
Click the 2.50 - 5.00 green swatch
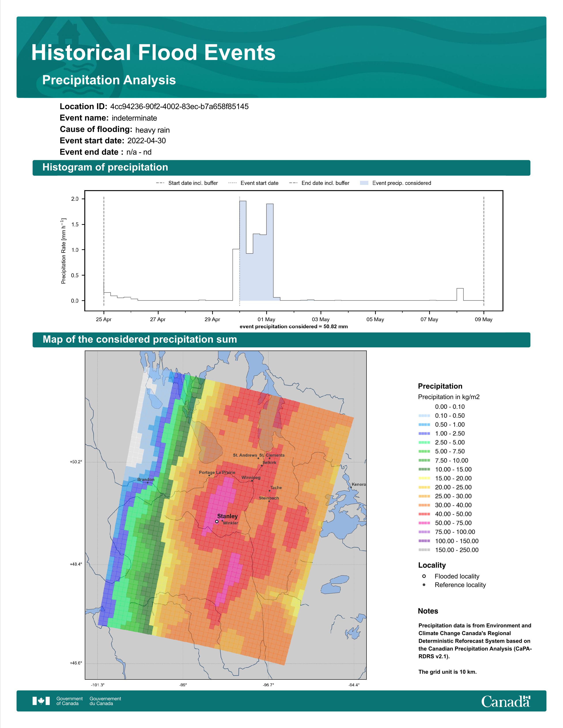pyautogui.click(x=424, y=442)
